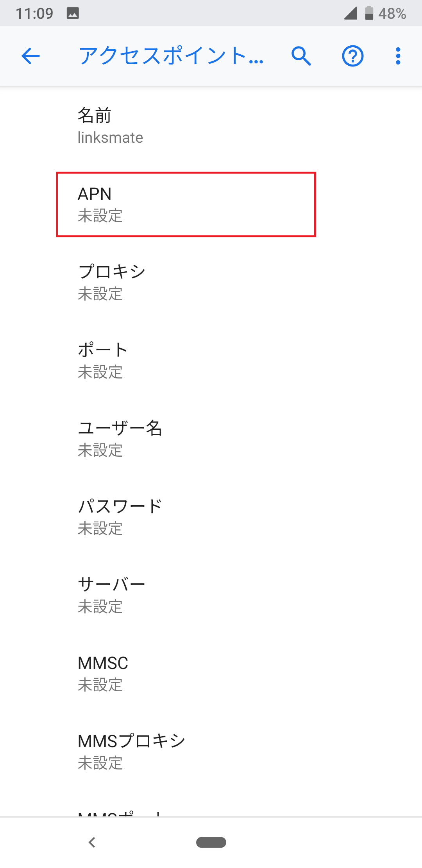This screenshot has height=868, width=422.
Task: Open the overflow three-dot menu
Action: [397, 56]
